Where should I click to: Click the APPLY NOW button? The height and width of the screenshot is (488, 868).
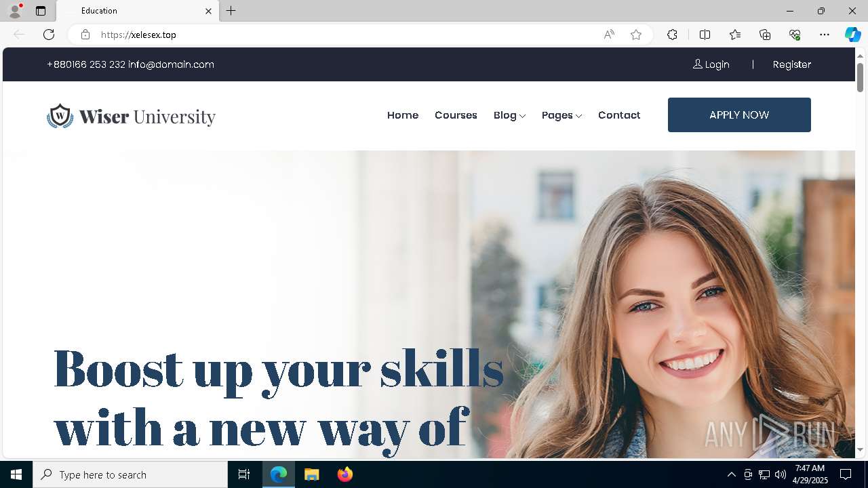[739, 115]
